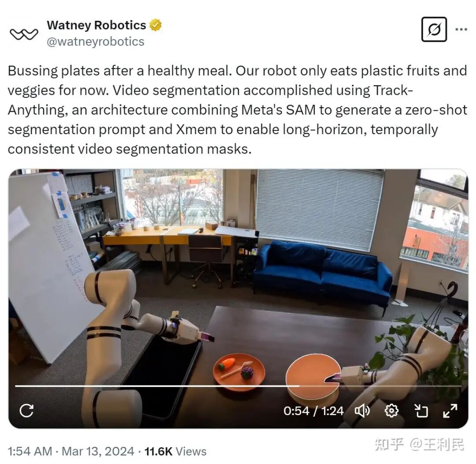Seek at the video progress bar's playhead
The width and height of the screenshot is (476, 464).
pyautogui.click(x=299, y=386)
